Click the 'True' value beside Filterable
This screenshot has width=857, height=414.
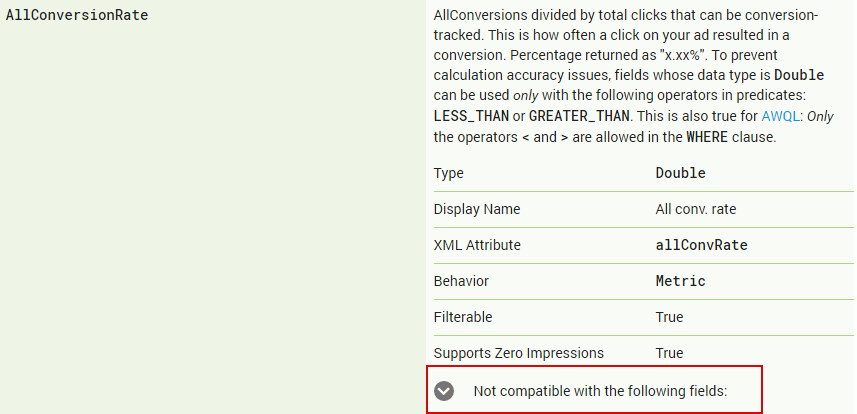click(669, 317)
